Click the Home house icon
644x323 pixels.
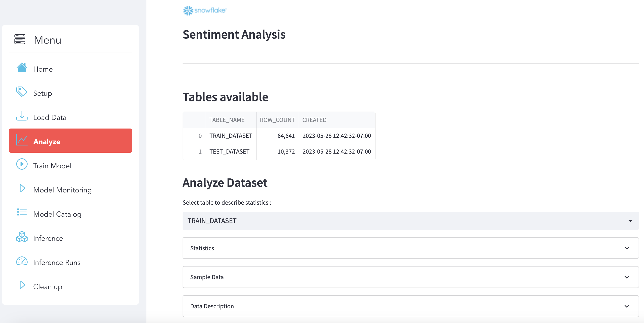(x=22, y=68)
